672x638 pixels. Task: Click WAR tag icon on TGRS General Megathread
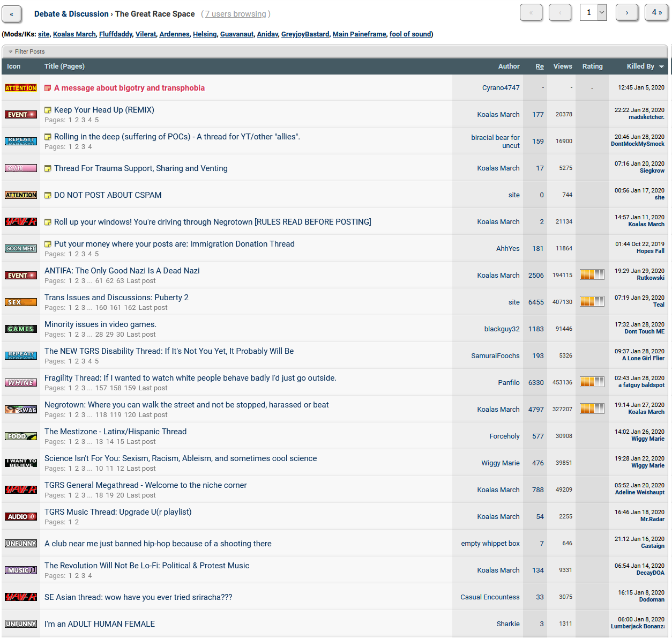point(21,490)
